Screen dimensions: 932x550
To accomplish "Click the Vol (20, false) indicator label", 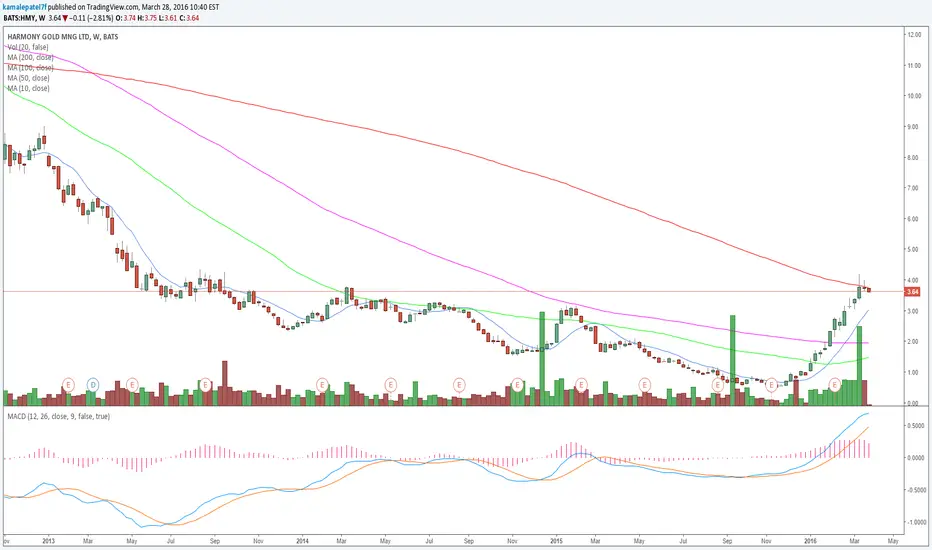I will coord(28,47).
